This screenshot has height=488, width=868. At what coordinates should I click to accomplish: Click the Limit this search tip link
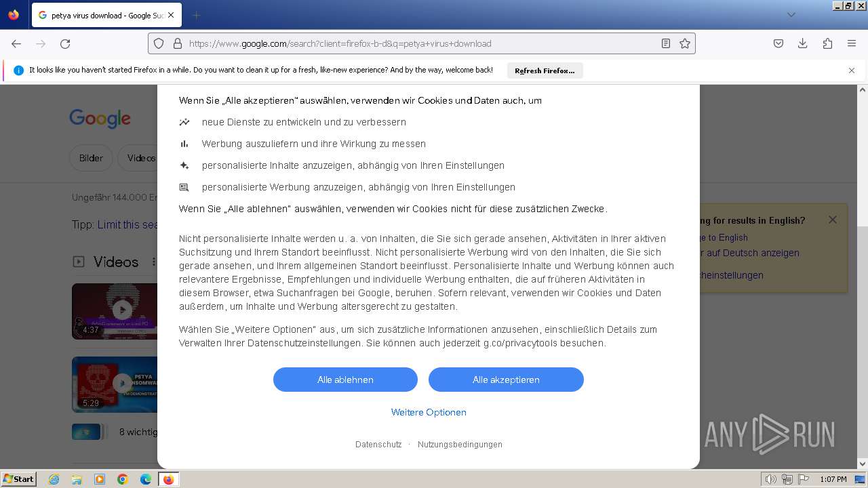[127, 224]
